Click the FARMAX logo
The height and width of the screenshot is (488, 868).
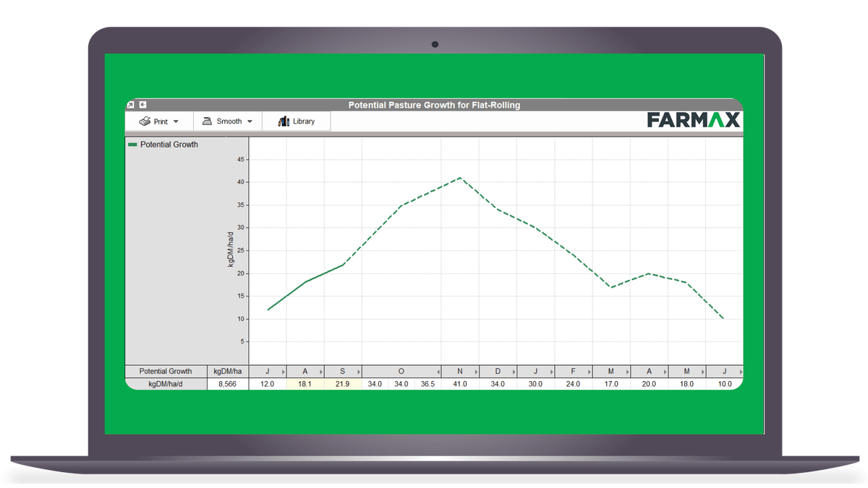[x=696, y=120]
